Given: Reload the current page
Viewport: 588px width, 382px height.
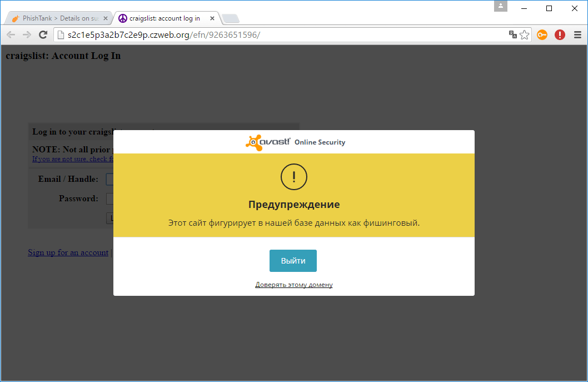Looking at the screenshot, I should (43, 34).
